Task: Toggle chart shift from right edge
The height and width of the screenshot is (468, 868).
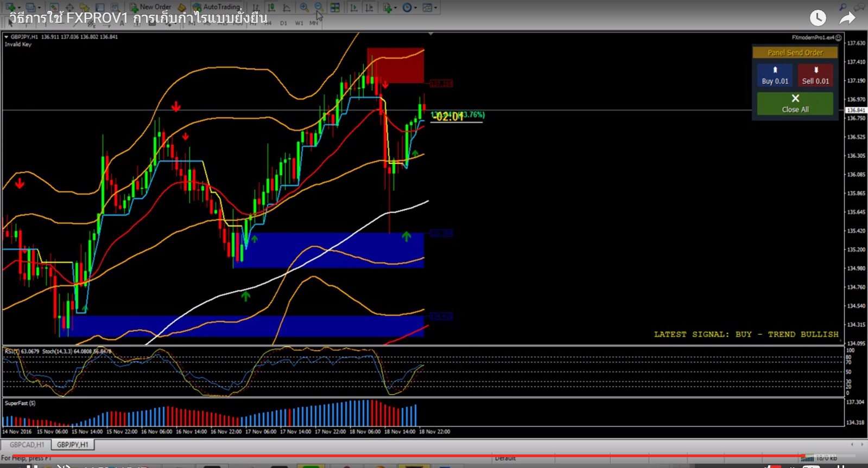Action: coord(369,7)
